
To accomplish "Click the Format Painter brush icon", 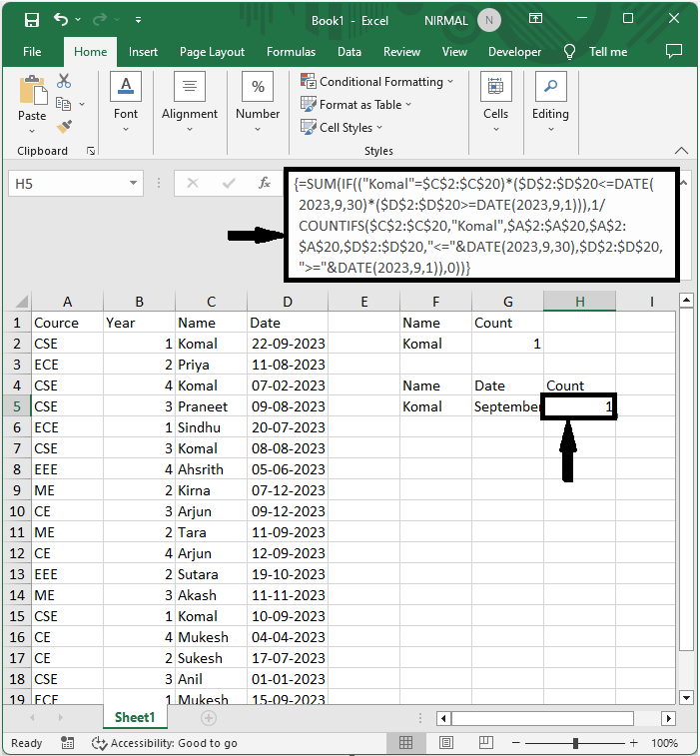I will tap(64, 127).
